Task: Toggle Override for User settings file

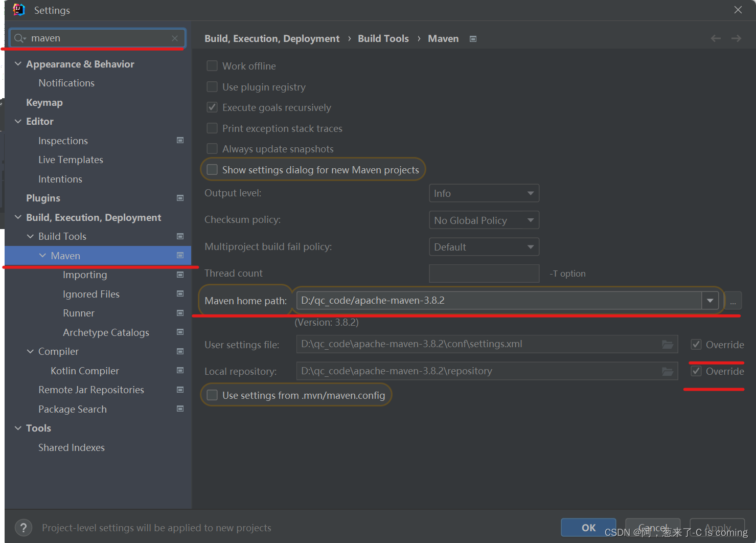Action: click(x=696, y=345)
